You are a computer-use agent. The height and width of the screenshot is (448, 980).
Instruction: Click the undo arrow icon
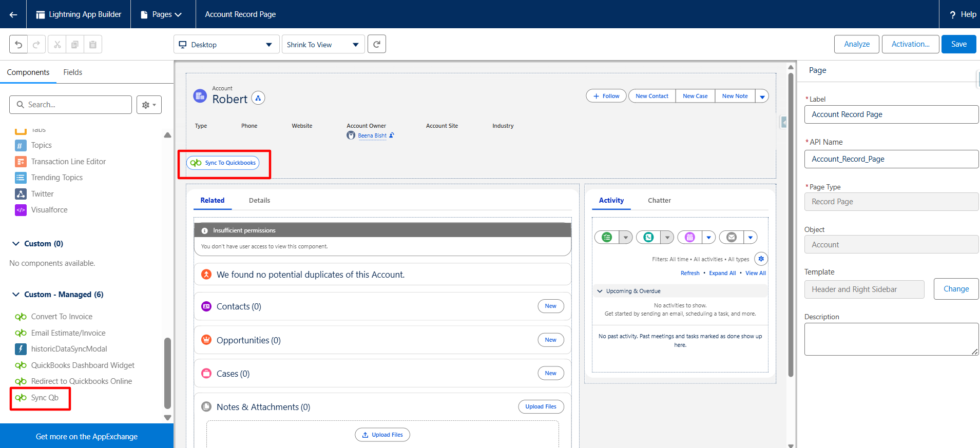[18, 45]
